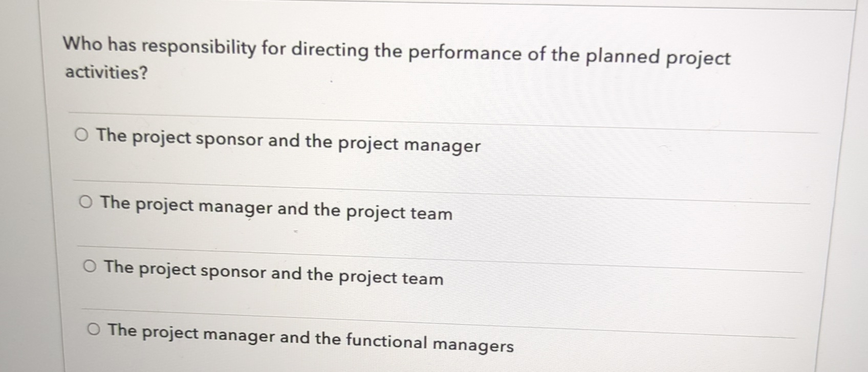The height and width of the screenshot is (372, 868).
Task: Select the radio button for 'The project manager and the functional managers'
Action: click(x=93, y=330)
